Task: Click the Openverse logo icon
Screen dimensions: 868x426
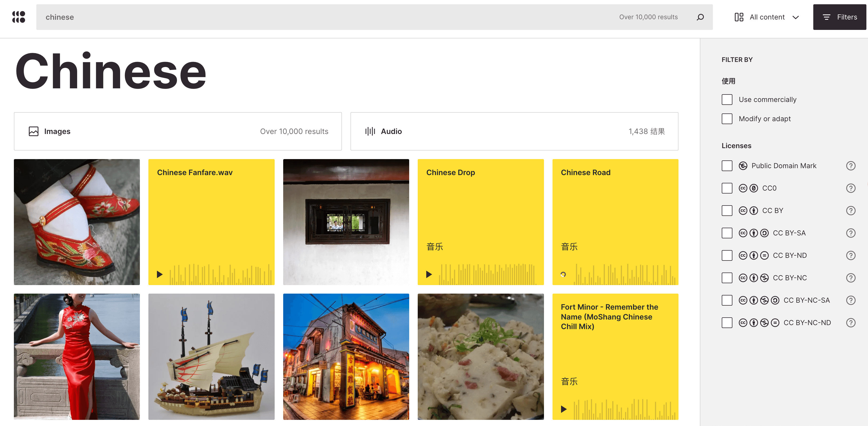Action: point(18,17)
